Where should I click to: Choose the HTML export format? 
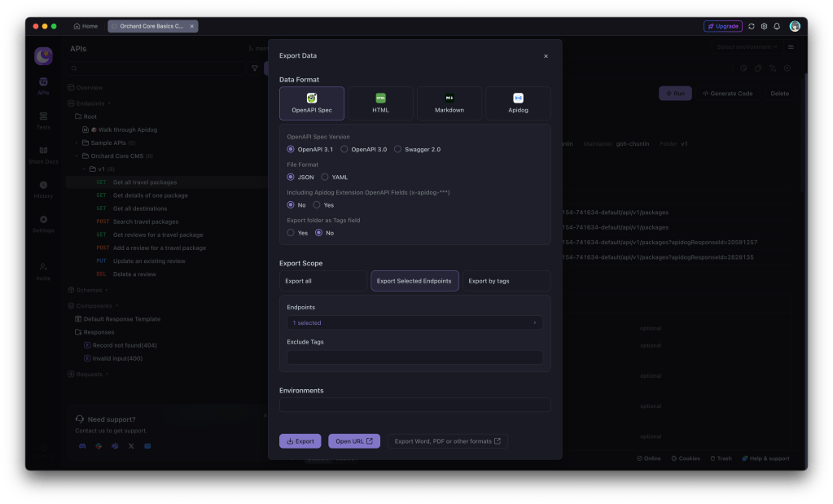tap(380, 103)
